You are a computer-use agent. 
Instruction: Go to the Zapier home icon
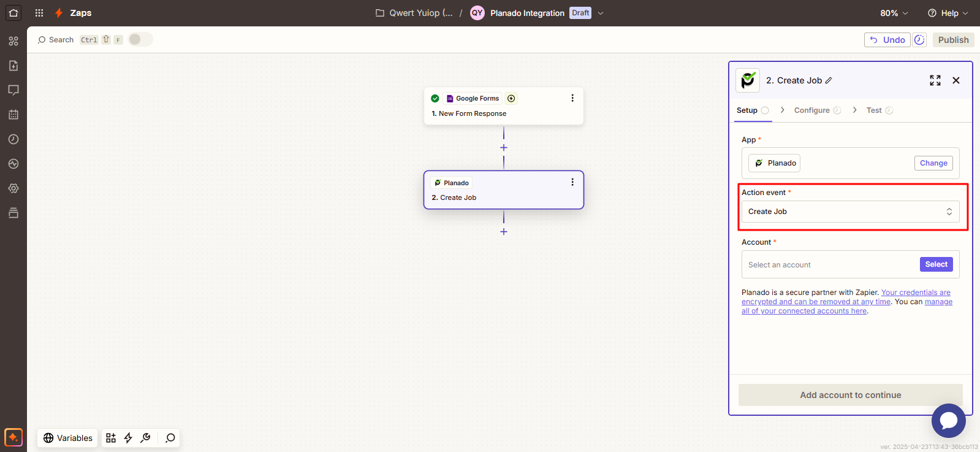coord(13,13)
